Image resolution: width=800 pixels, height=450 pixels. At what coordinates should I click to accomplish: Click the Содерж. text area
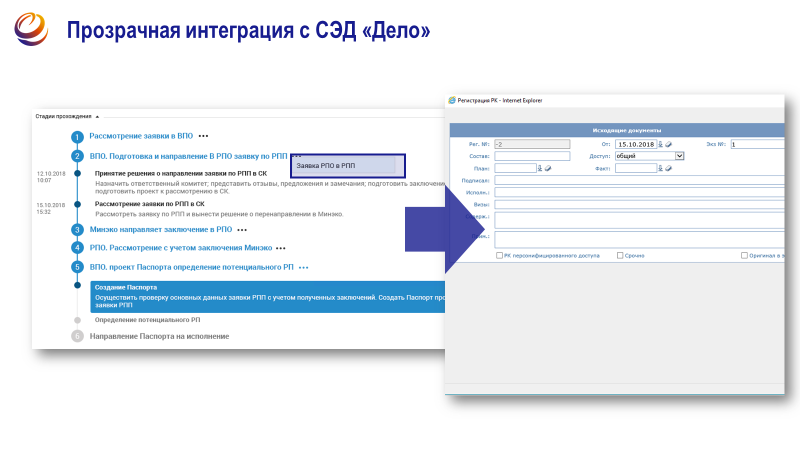(x=639, y=220)
